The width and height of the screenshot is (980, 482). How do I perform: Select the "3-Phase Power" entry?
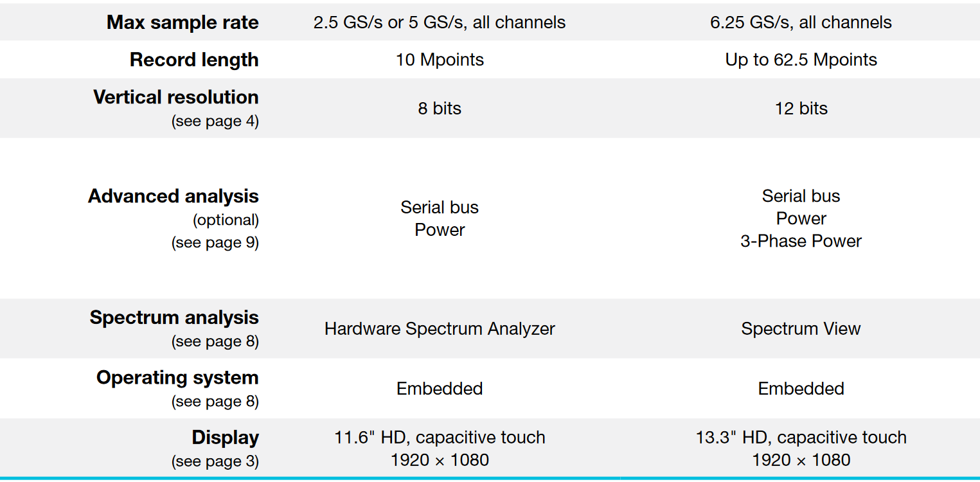tap(801, 241)
